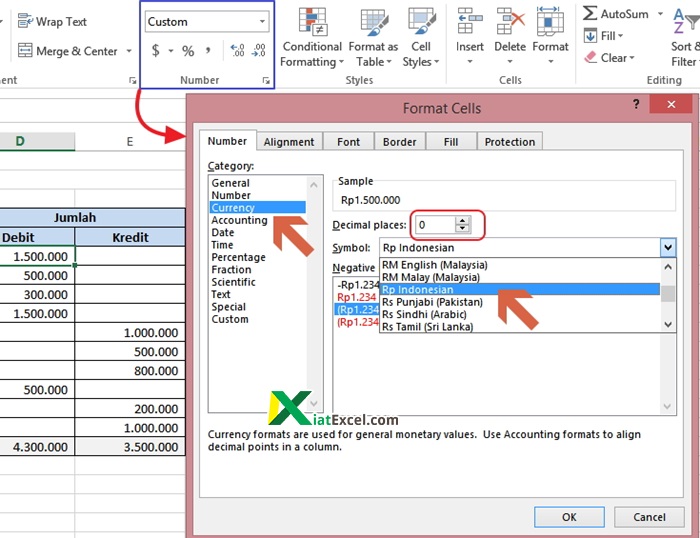Choose Rs Tamil (Sri Lanka) symbol
This screenshot has width=700, height=538.
tap(520, 326)
